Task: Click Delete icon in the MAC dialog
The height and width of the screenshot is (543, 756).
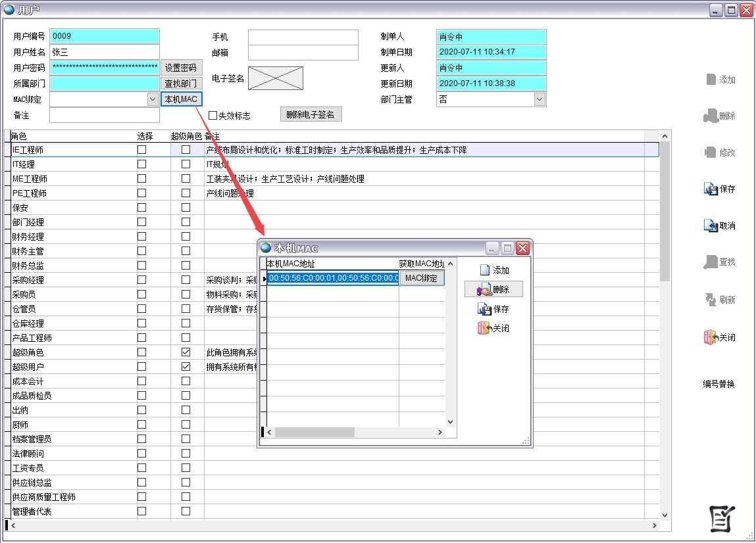Action: coord(484,289)
